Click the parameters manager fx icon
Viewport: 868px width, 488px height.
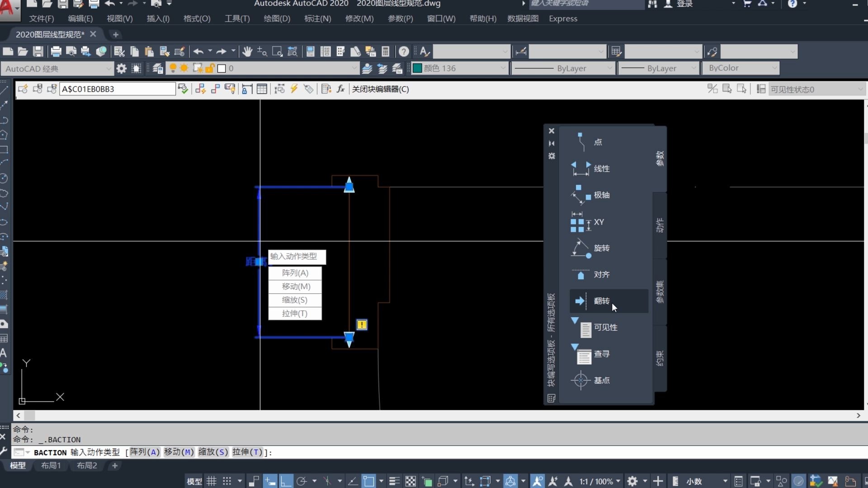click(x=340, y=89)
